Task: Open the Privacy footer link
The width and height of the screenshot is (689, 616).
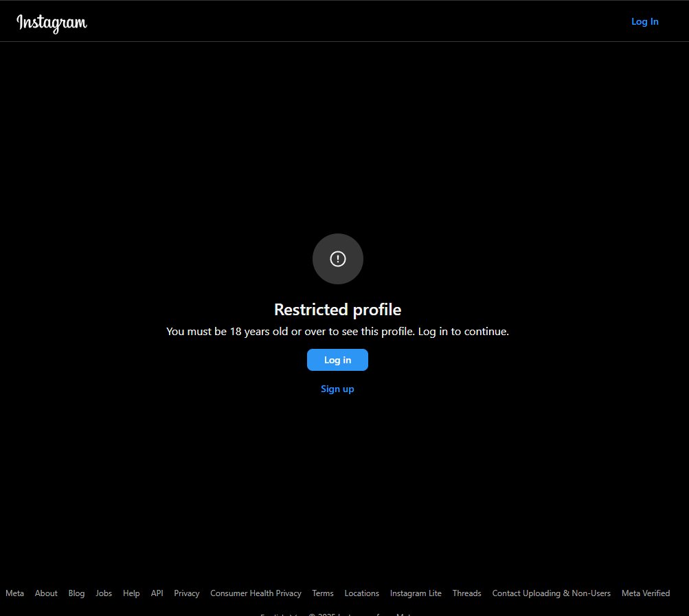Action: coord(187,593)
